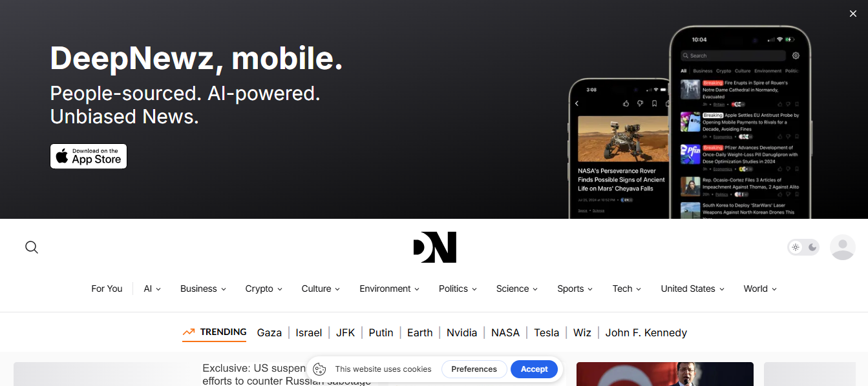
Task: Accept the website cookies
Action: coord(534,369)
